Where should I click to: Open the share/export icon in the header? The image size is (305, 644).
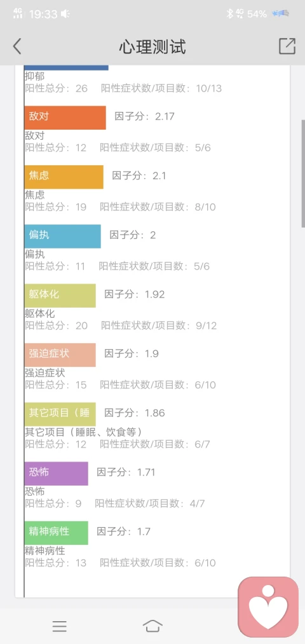pos(287,46)
